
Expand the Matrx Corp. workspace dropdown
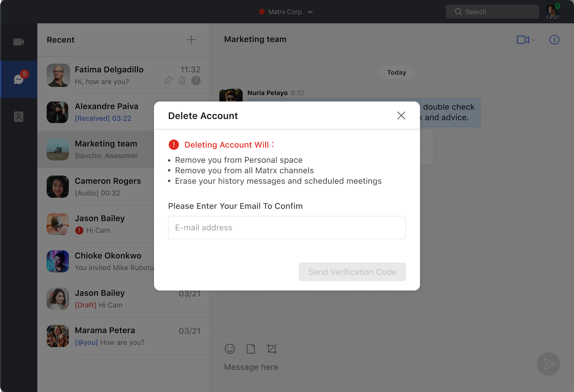point(310,12)
